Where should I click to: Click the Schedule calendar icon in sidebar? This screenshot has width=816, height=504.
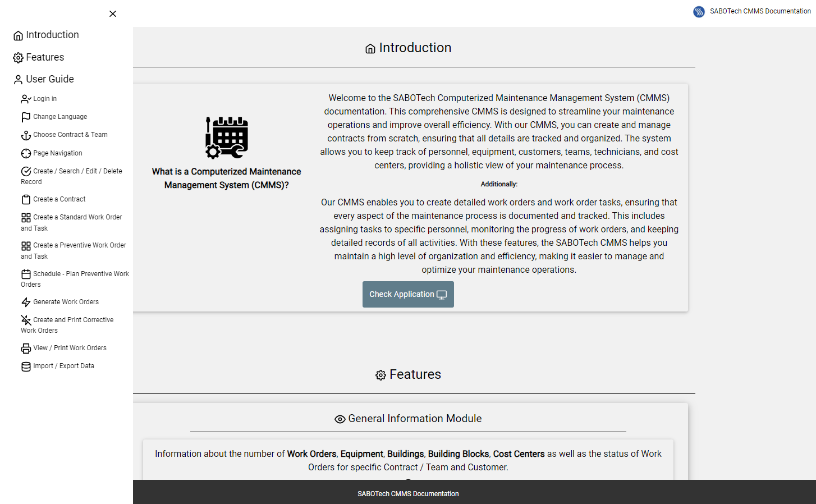tap(26, 274)
